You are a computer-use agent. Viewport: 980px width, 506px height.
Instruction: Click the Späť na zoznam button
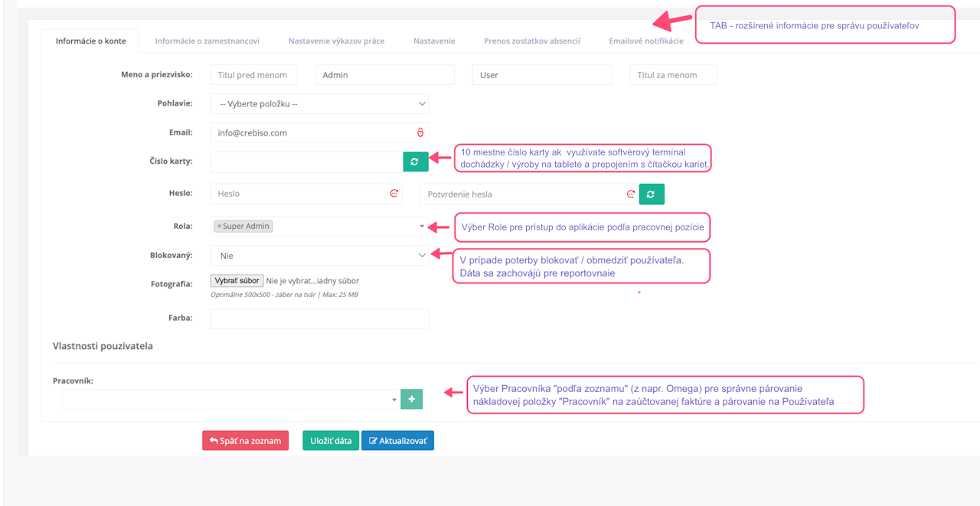[245, 441]
